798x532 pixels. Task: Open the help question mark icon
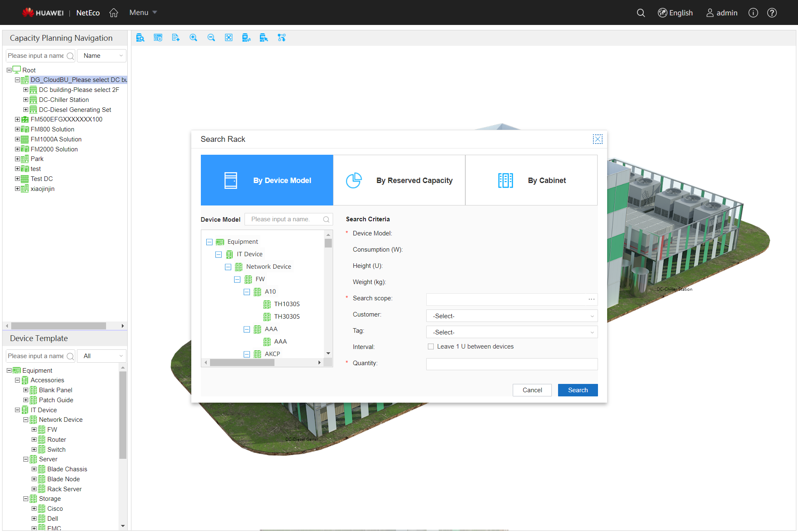[x=772, y=13]
